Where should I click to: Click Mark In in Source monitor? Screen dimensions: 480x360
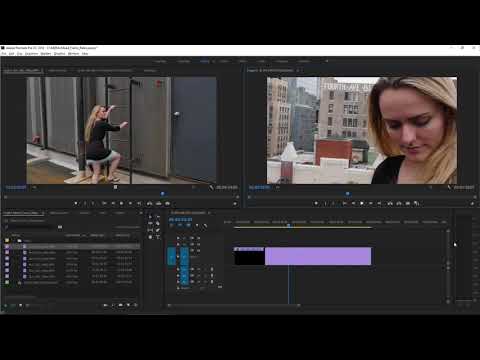[85, 203]
